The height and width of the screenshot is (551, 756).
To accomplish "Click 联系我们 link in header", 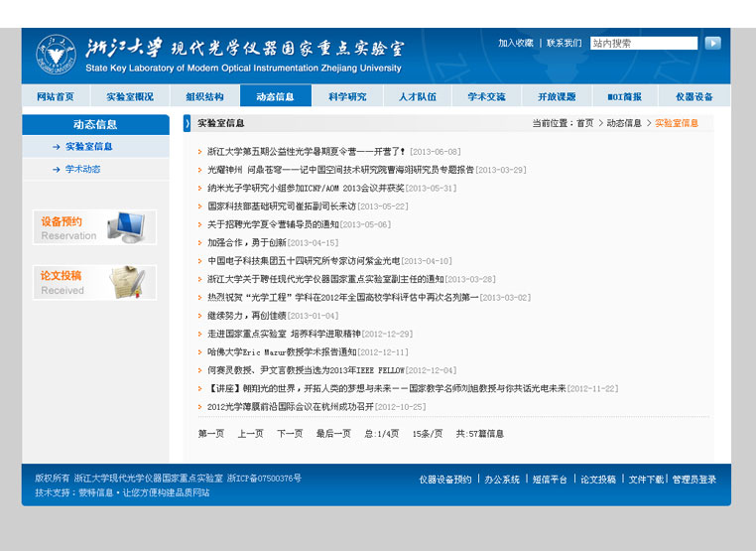I will point(564,44).
